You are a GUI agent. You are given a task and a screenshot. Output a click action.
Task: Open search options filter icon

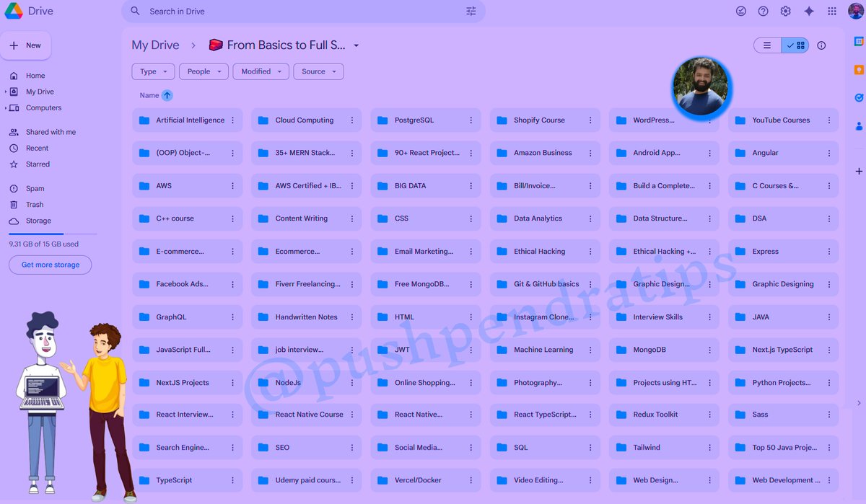tap(471, 11)
